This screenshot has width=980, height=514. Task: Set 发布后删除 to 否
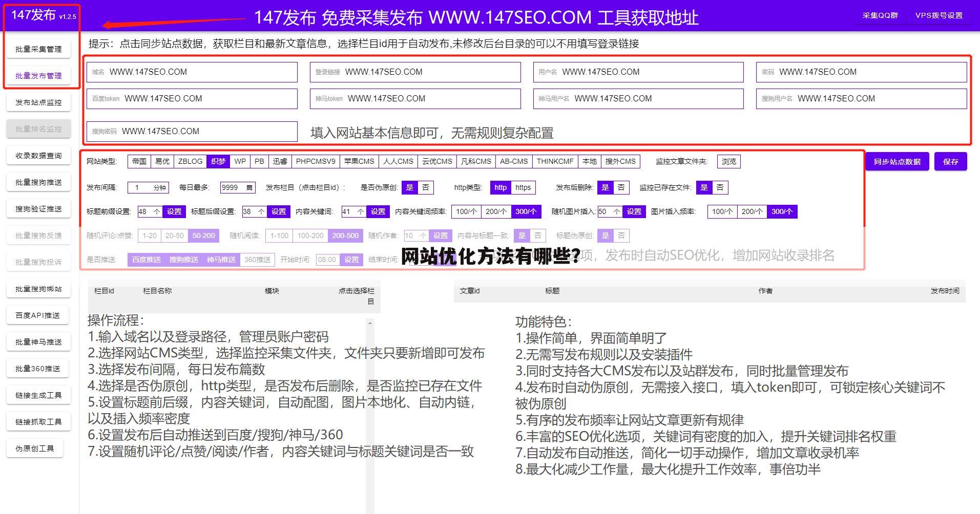pyautogui.click(x=621, y=188)
